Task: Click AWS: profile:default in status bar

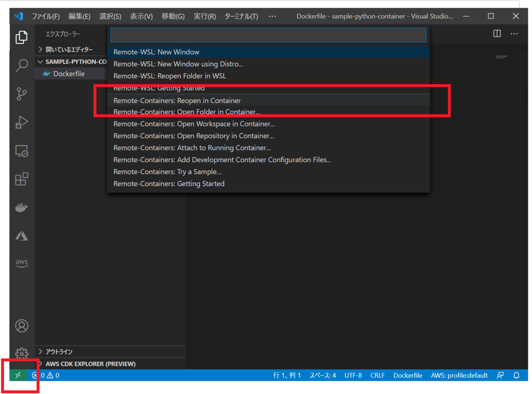Action: 459,375
